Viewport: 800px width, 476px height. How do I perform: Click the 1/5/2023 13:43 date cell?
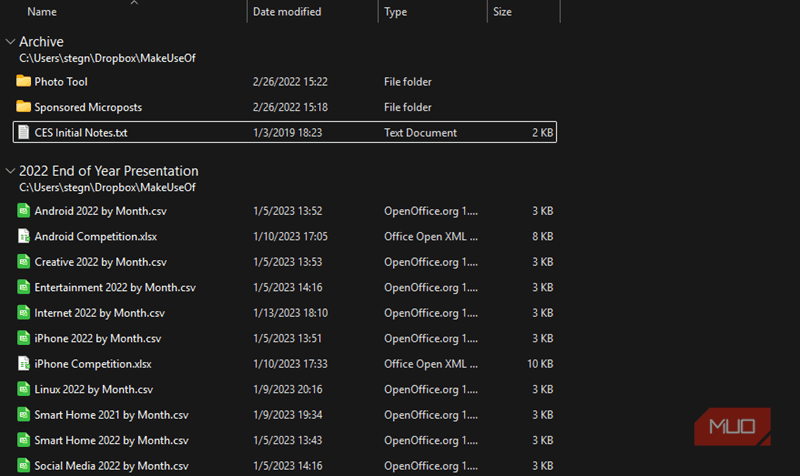(x=287, y=440)
